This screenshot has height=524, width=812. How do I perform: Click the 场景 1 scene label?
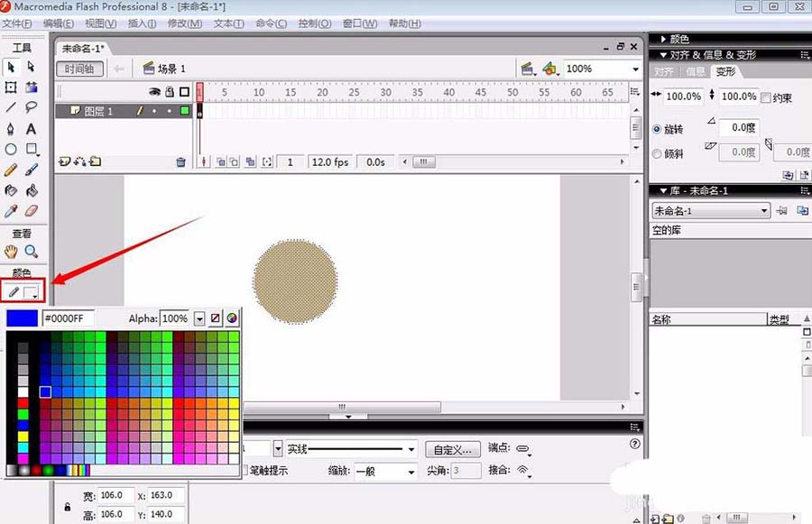[171, 69]
